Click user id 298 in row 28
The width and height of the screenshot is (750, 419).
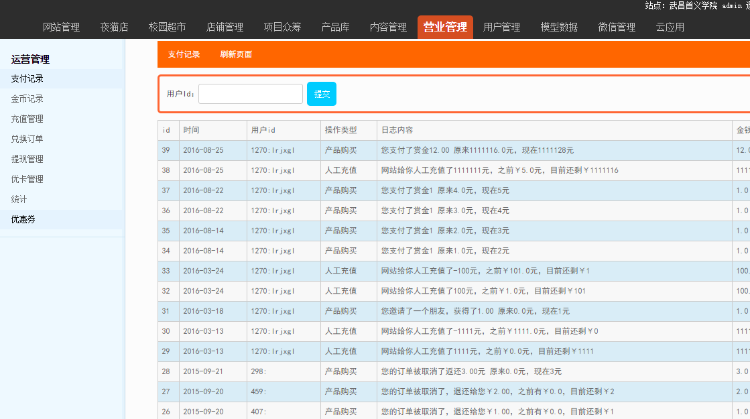[258, 371]
